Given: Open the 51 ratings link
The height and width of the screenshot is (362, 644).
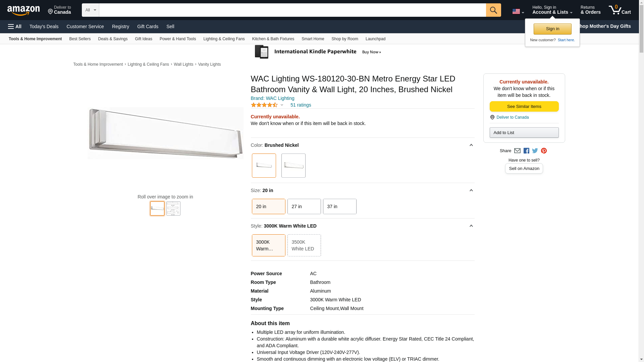Looking at the screenshot, I should tap(301, 105).
